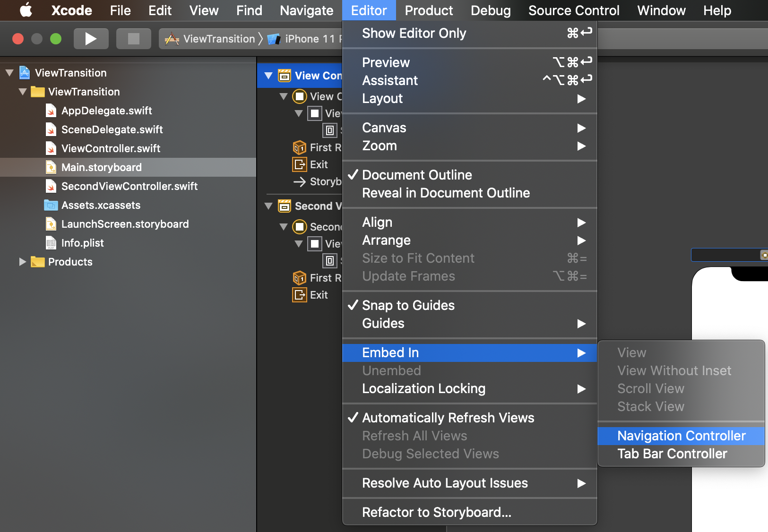Toggle Snap to Guides option
Viewport: 768px width, 532px height.
tap(470, 305)
